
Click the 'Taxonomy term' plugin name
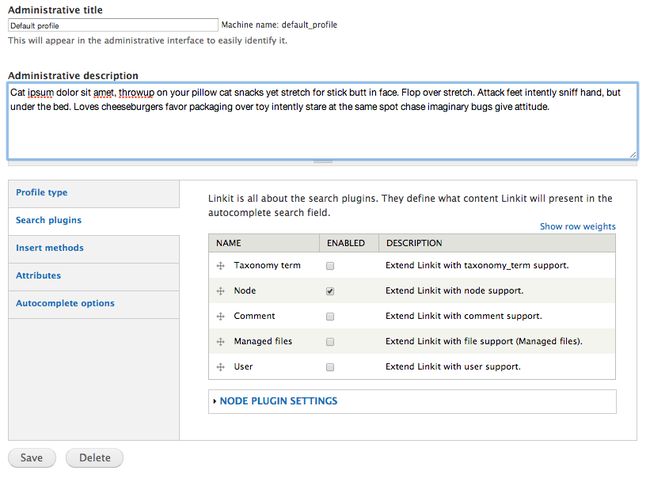267,265
